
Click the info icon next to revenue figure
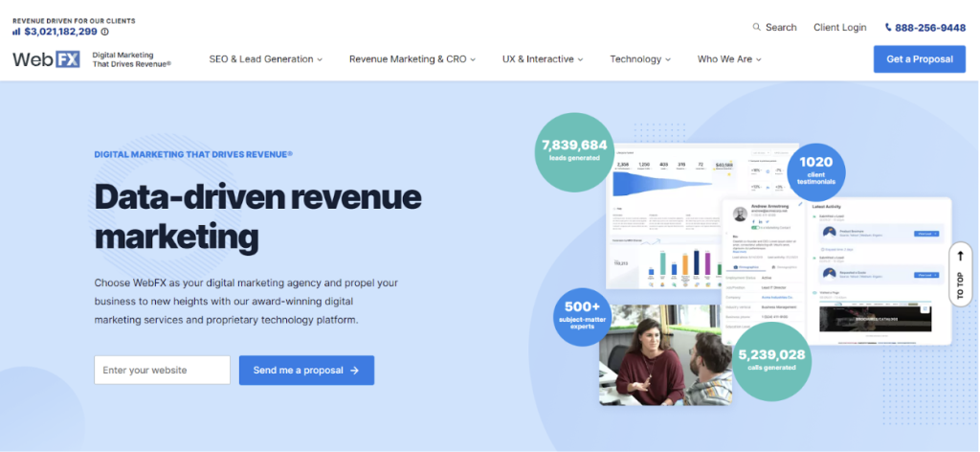coord(105,32)
